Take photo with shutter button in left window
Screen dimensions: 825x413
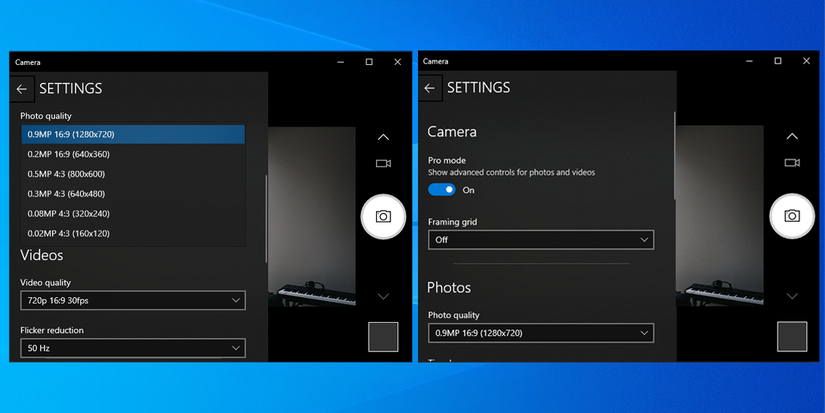pos(383,216)
